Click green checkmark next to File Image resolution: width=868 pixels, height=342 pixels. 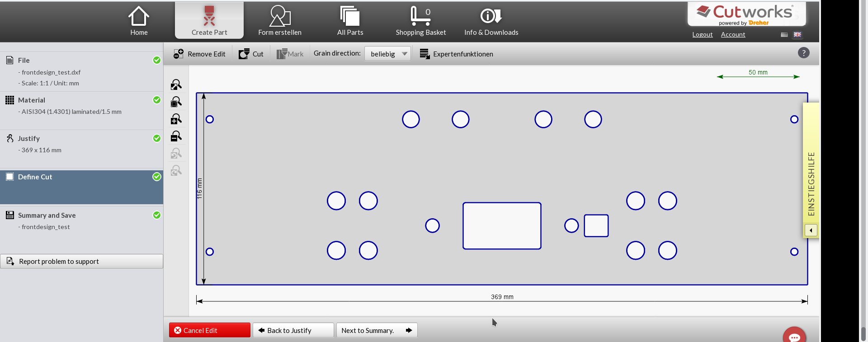coord(157,60)
